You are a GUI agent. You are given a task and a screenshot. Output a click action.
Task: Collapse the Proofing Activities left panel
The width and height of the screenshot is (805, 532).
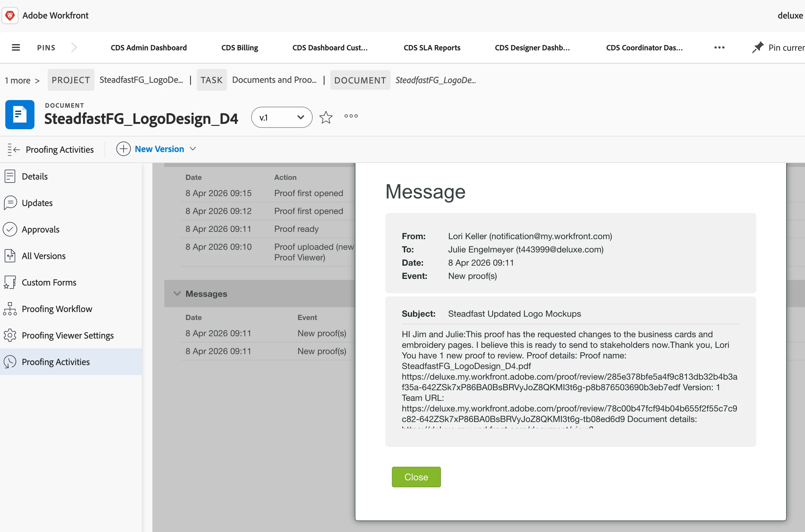14,150
